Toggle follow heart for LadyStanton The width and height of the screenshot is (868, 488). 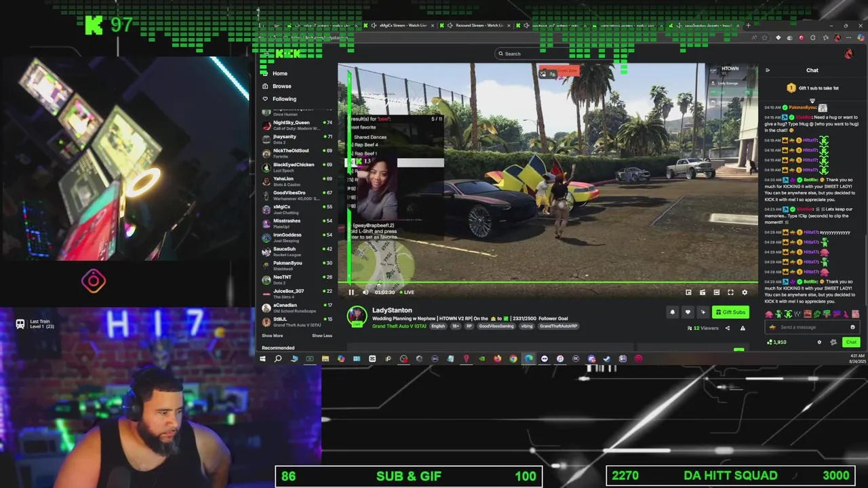688,312
